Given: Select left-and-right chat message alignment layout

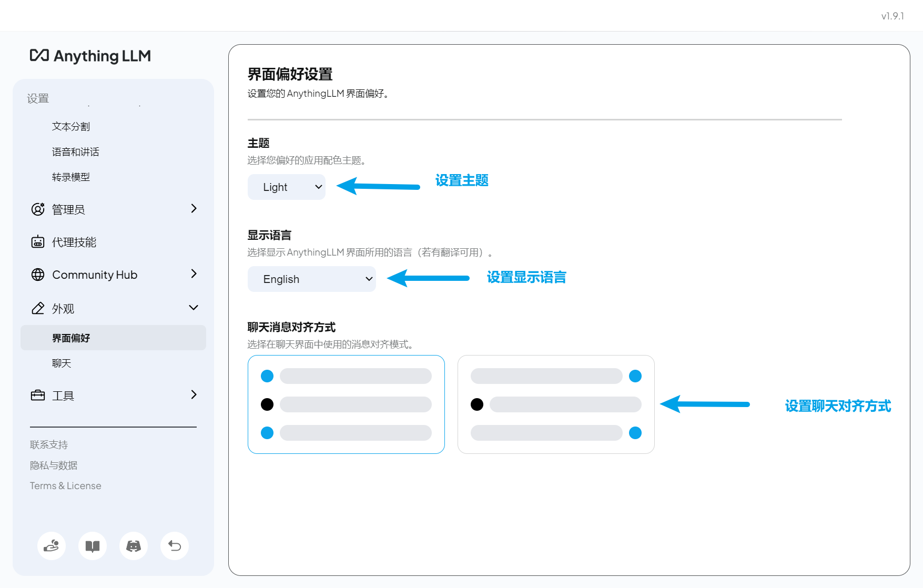Looking at the screenshot, I should pyautogui.click(x=556, y=404).
